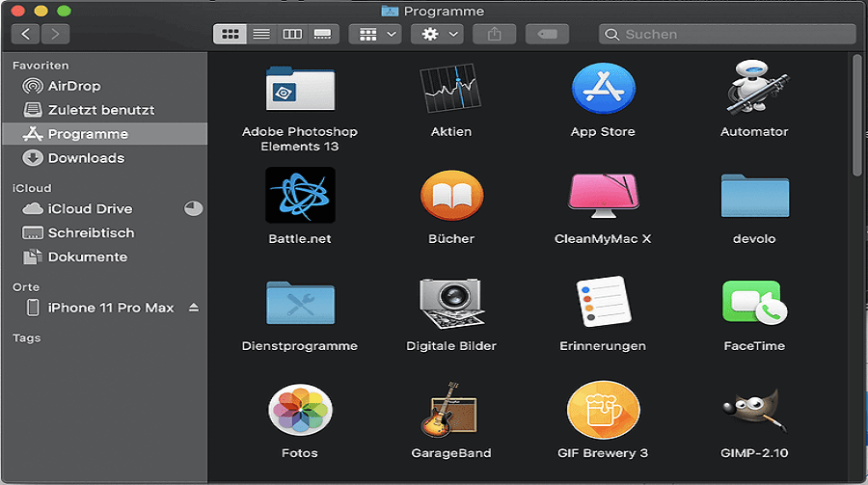This screenshot has width=868, height=485.
Task: Click the Programme folder icon in title bar
Action: coord(390,11)
